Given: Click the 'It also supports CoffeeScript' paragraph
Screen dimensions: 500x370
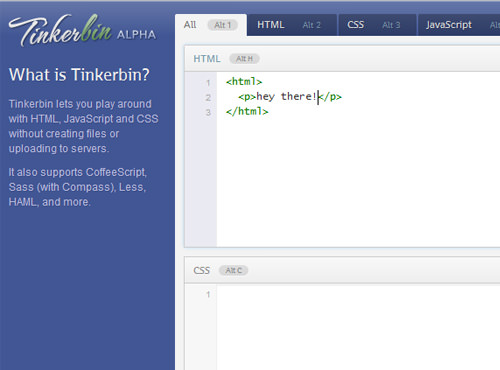Looking at the screenshot, I should coord(78,187).
